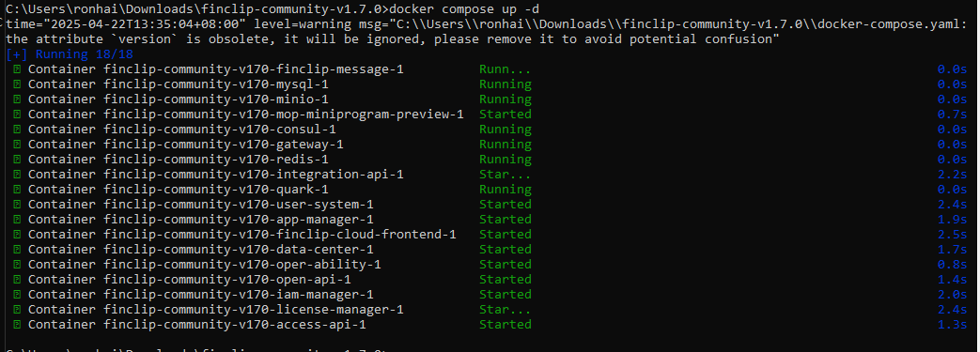Click the truncated Star... status of integration-api-1

505,175
